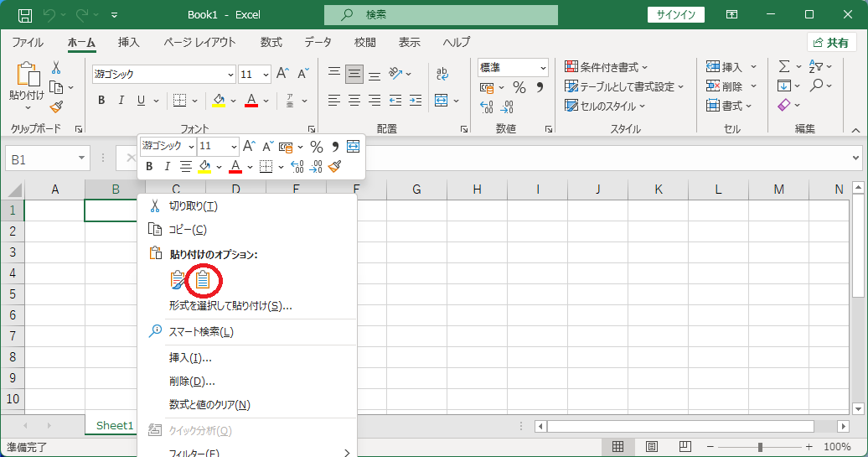This screenshot has width=868, height=457.
Task: Toggle Bold on the mini toolbar
Action: 149,166
